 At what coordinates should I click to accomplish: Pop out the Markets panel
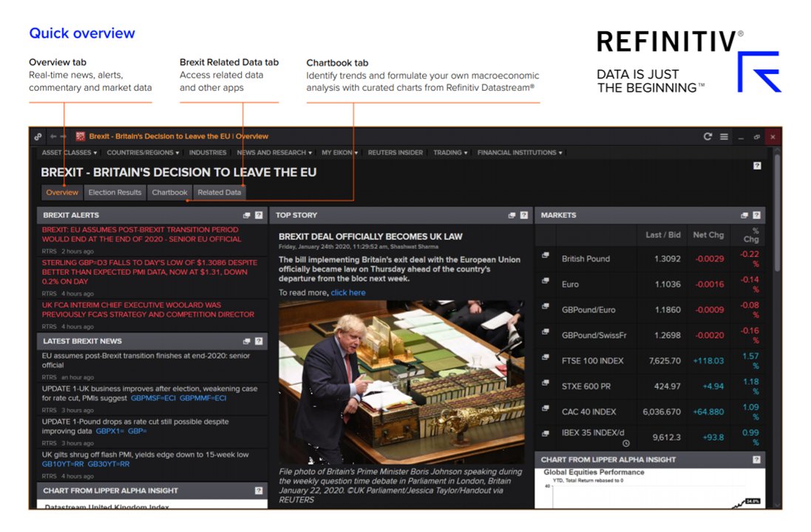pos(744,215)
